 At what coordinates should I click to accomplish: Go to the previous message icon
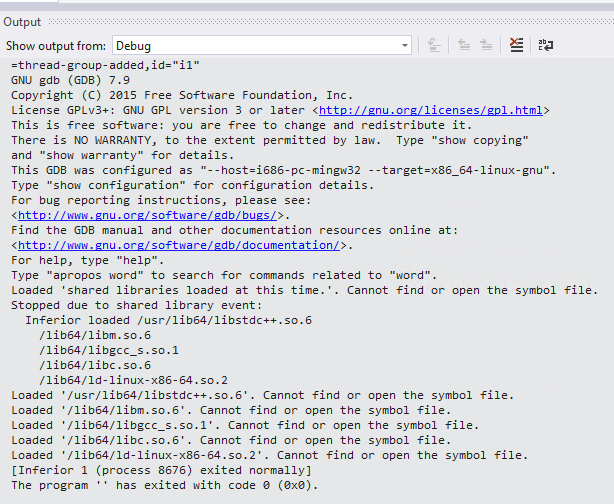click(464, 45)
